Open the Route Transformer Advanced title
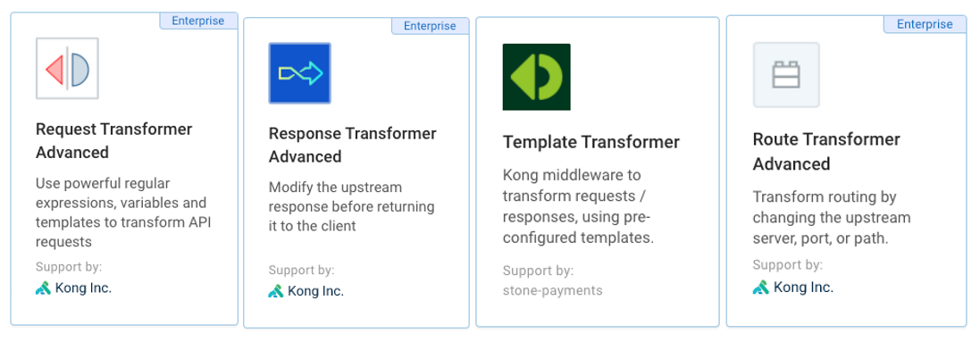Image resolution: width=980 pixels, height=342 pixels. (x=826, y=151)
